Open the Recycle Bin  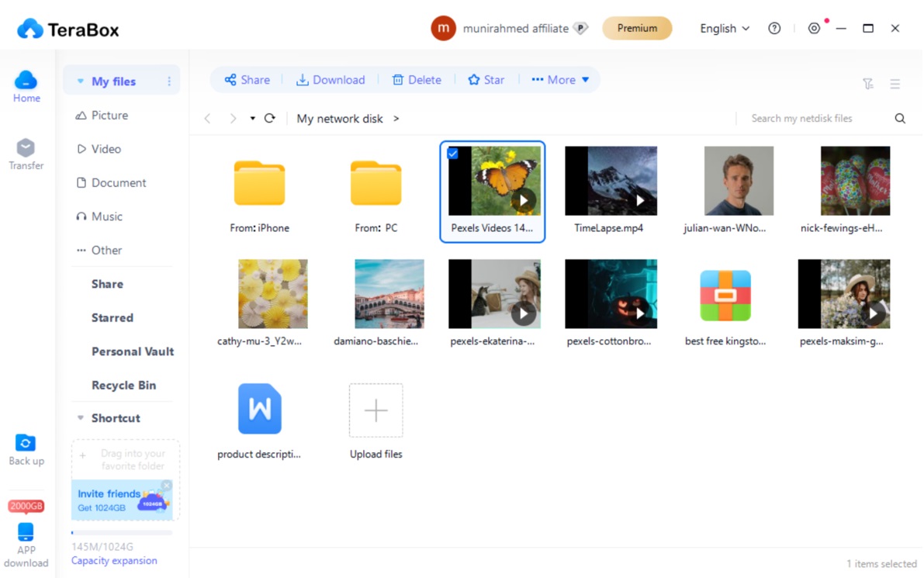(x=124, y=386)
